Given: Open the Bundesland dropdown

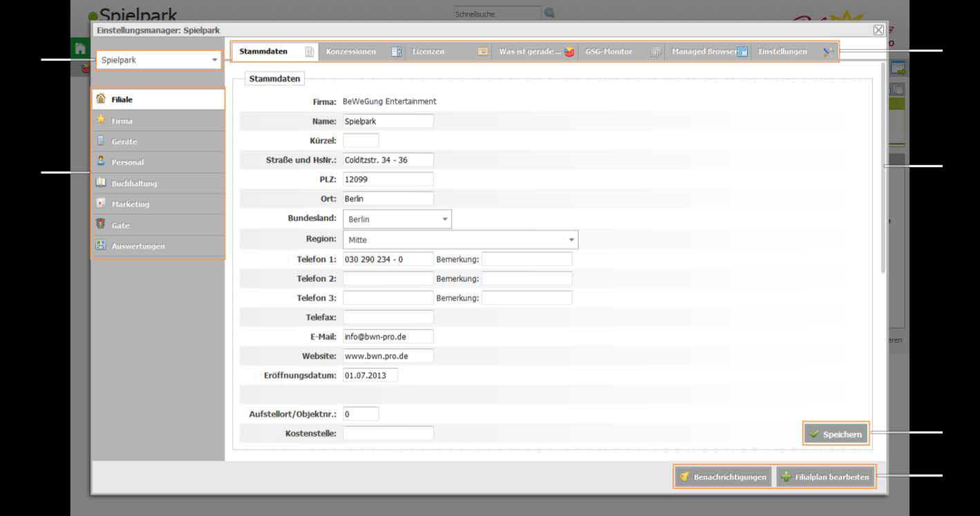Looking at the screenshot, I should [397, 219].
